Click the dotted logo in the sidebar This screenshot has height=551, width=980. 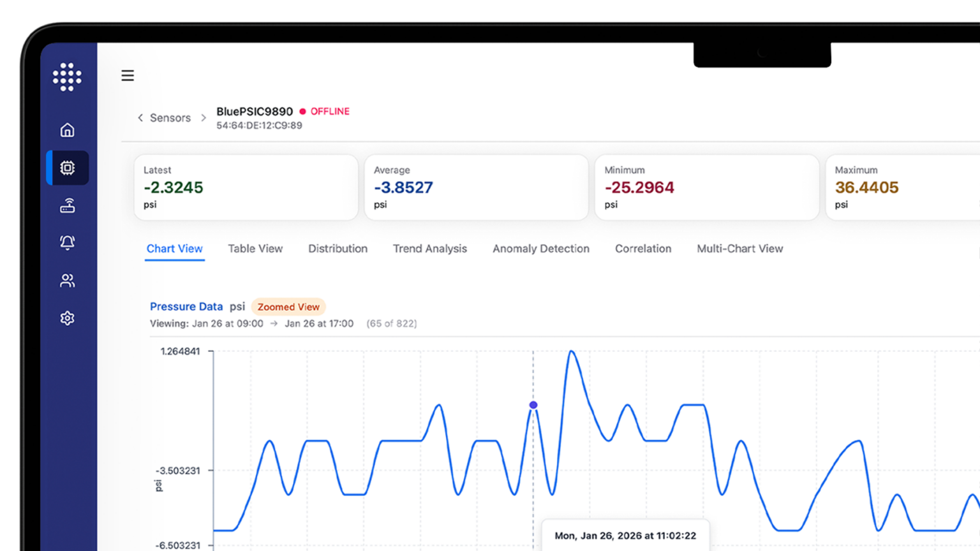(67, 77)
